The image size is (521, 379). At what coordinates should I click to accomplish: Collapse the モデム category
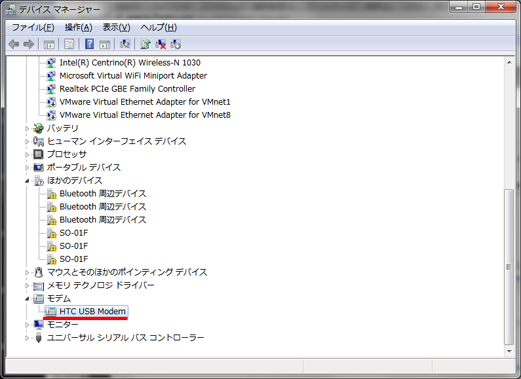[27, 299]
